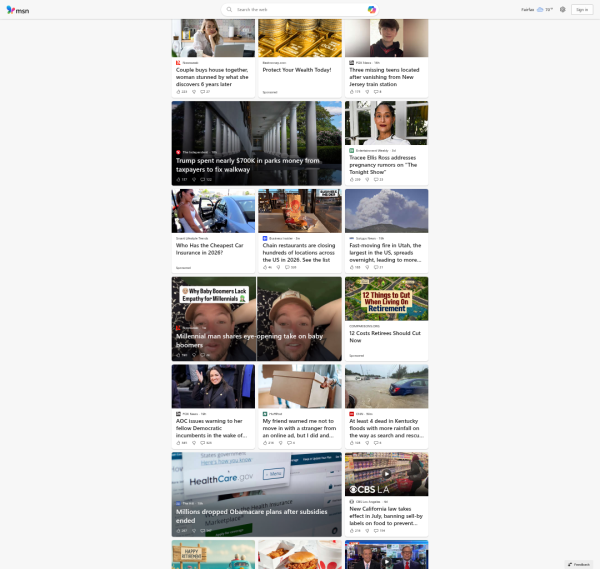Click the search magnifier icon

[x=229, y=10]
